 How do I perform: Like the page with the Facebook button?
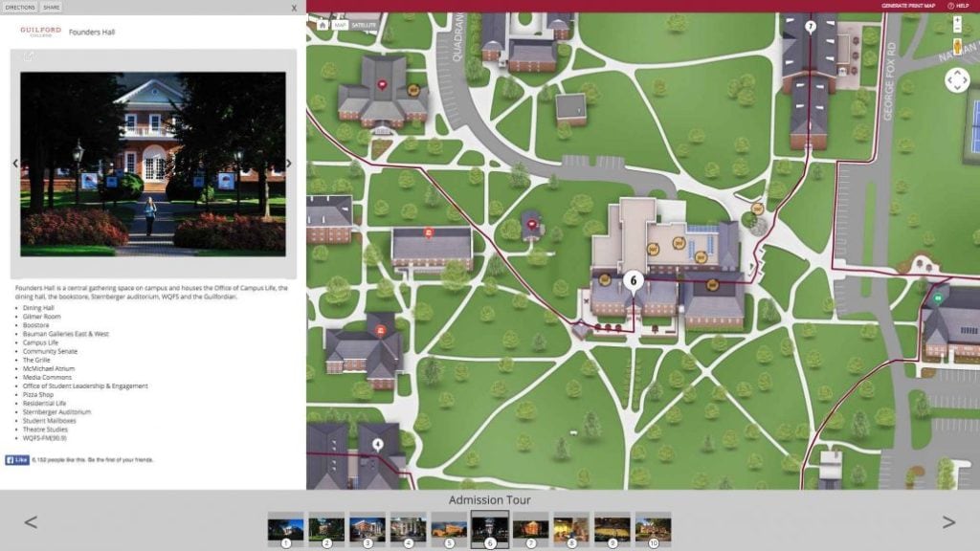point(20,458)
